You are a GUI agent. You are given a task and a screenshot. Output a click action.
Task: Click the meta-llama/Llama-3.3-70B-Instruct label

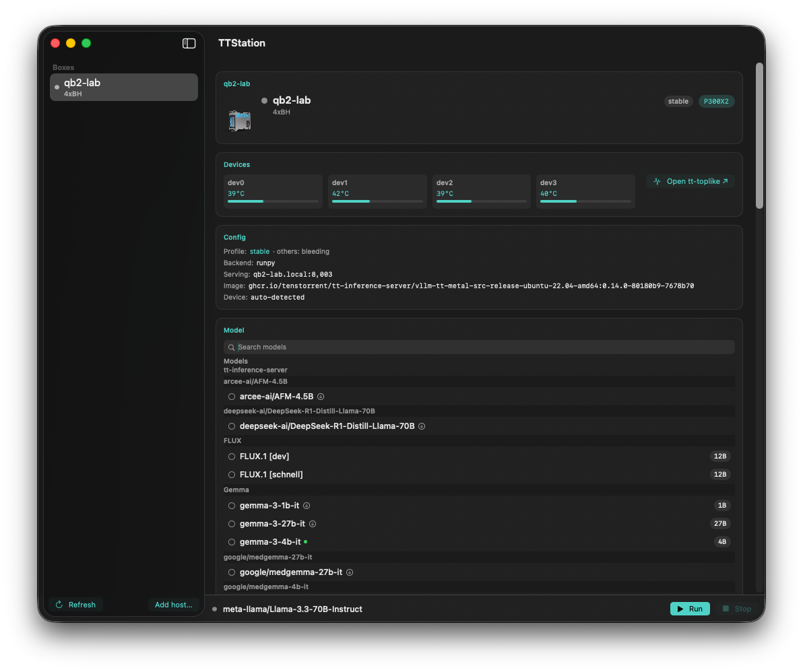coord(292,609)
